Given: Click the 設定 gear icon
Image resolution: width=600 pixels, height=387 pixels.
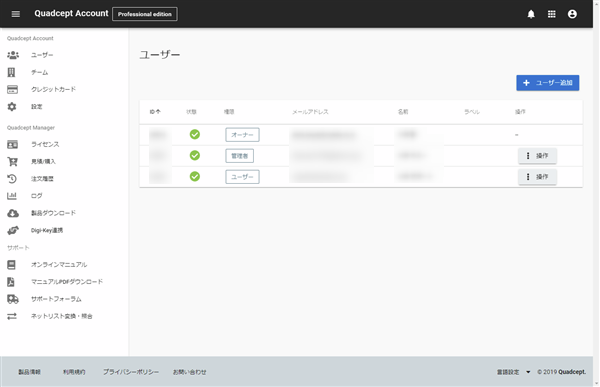Looking at the screenshot, I should pyautogui.click(x=12, y=106).
